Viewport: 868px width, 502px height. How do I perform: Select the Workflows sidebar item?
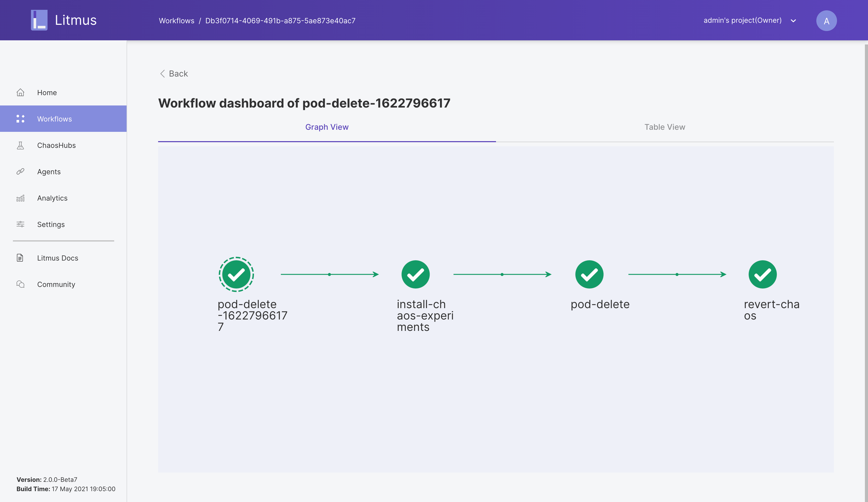click(x=55, y=119)
